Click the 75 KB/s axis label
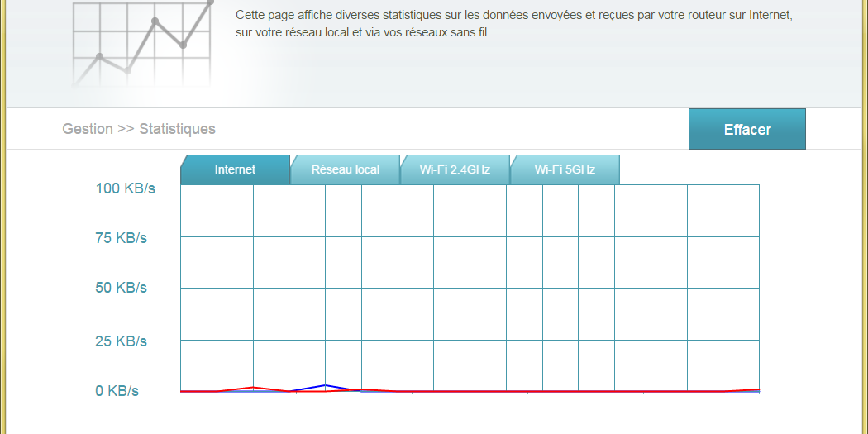 [121, 238]
